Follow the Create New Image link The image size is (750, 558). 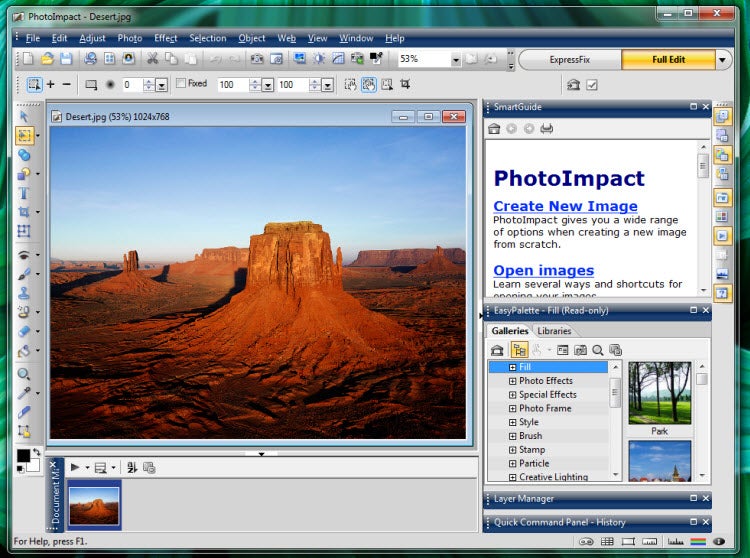pos(565,206)
